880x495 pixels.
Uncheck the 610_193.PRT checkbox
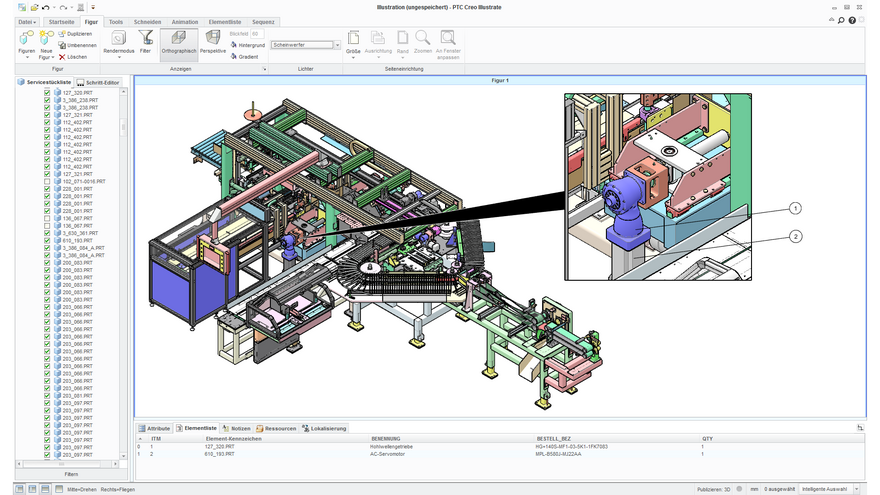coord(47,240)
